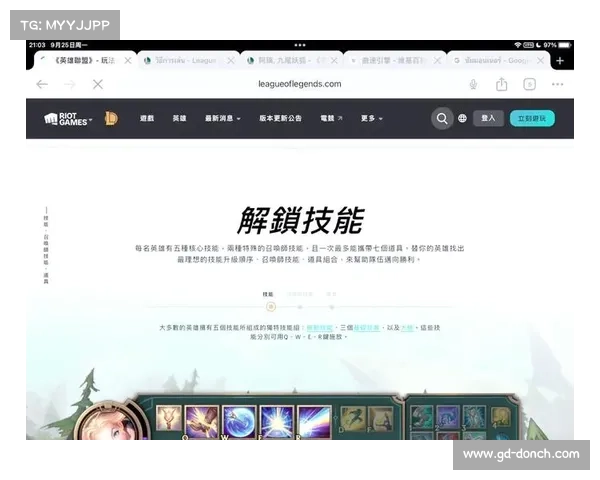
Task: Click the globe language selector icon
Action: point(462,119)
